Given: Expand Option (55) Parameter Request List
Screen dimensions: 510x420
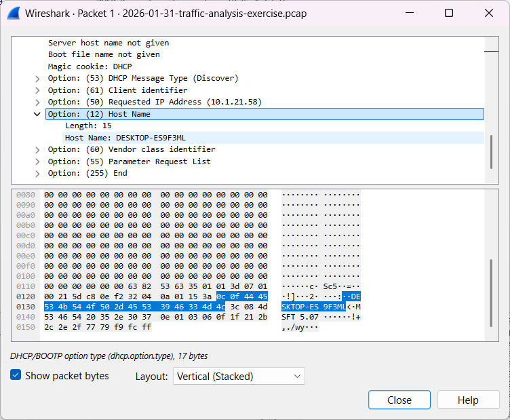Looking at the screenshot, I should (37, 161).
